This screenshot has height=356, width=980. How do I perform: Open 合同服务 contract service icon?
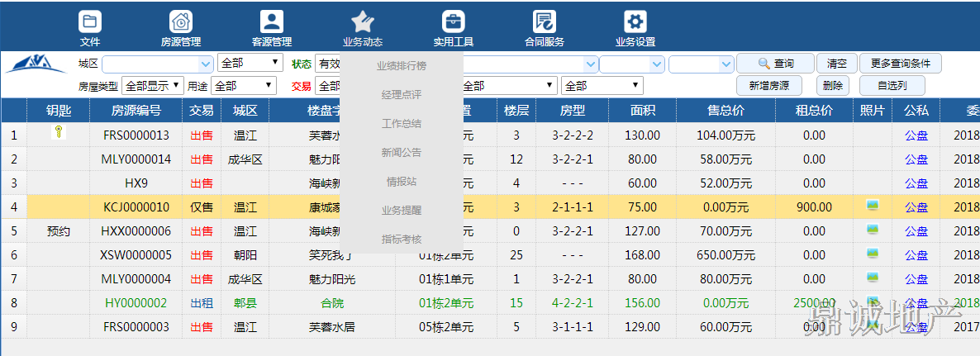click(544, 22)
